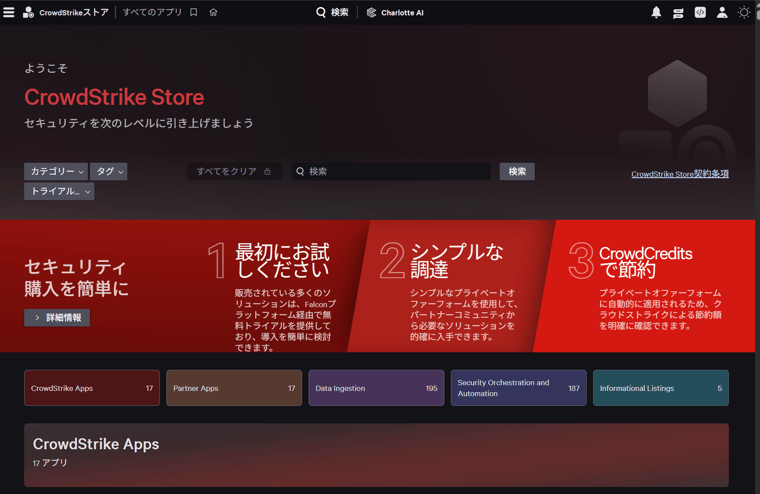Screen dimensions: 760x494
Task: Click the magnifier icon in top bar
Action: (x=320, y=12)
